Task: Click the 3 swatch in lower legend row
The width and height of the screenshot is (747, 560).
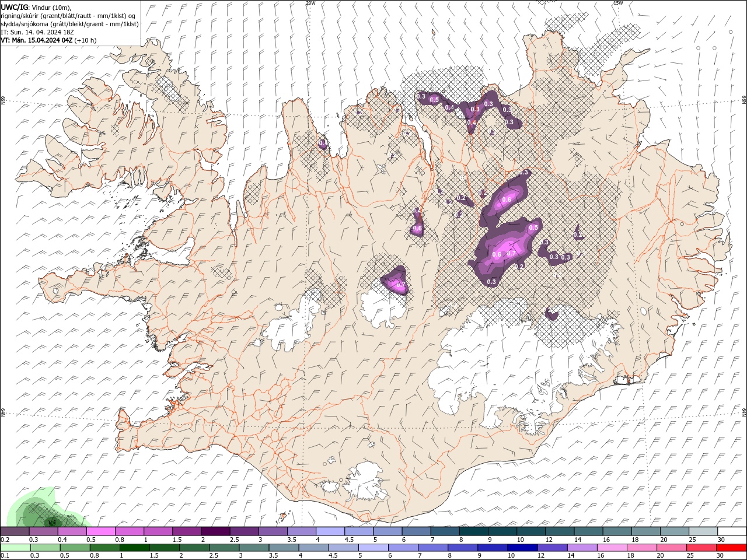Action: (x=254, y=548)
